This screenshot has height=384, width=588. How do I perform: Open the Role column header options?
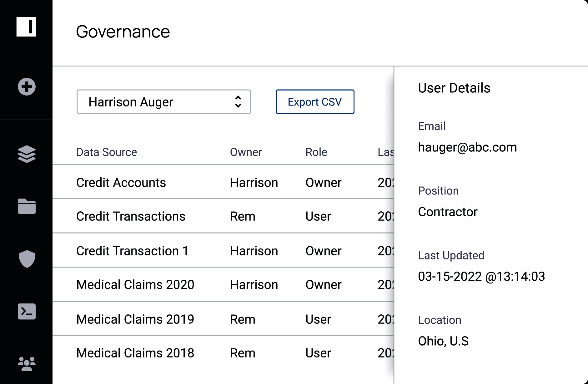coord(316,152)
